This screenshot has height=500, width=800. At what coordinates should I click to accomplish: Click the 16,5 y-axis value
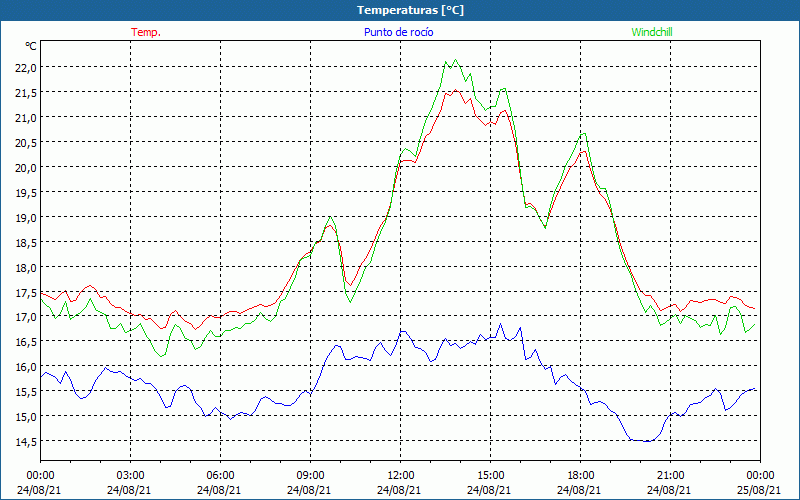click(26, 342)
